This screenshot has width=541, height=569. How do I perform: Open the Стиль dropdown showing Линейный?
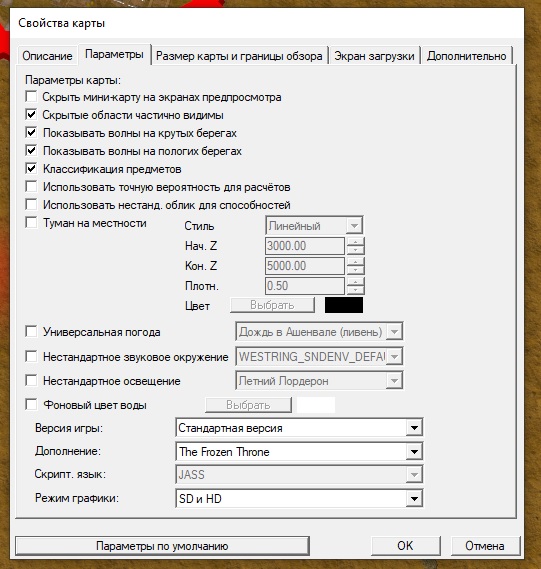tap(314, 226)
